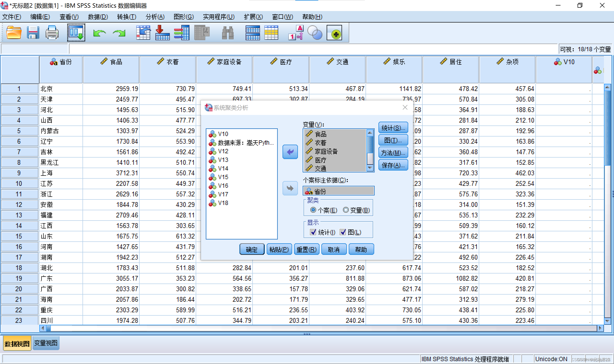Click the Save floppy disk icon

click(33, 33)
